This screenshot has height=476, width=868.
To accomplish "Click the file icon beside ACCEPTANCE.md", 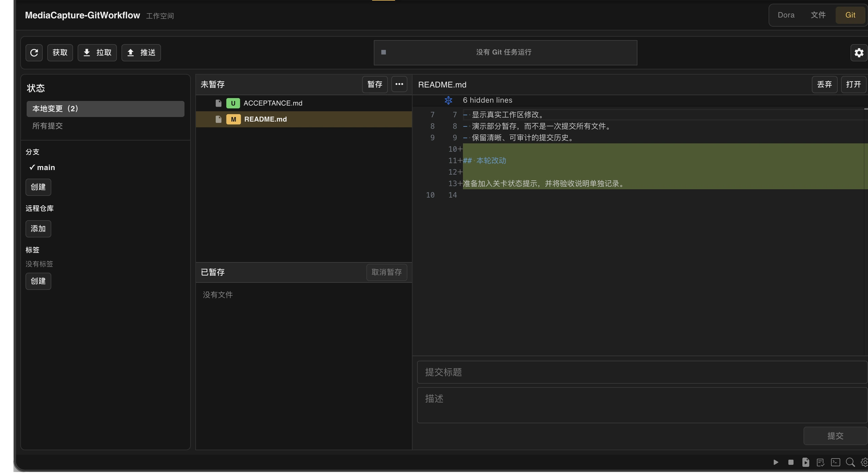I will click(218, 103).
